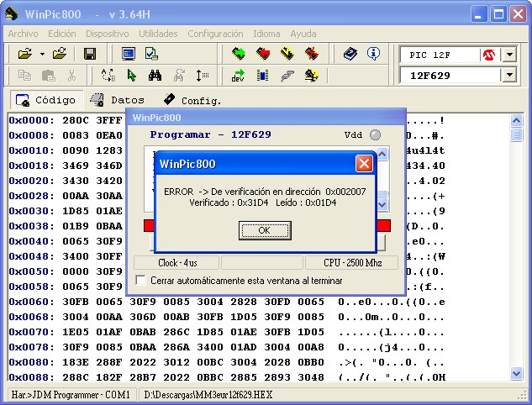Click the greyed-out find next icon
Image resolution: width=532 pixels, height=405 pixels.
click(179, 76)
